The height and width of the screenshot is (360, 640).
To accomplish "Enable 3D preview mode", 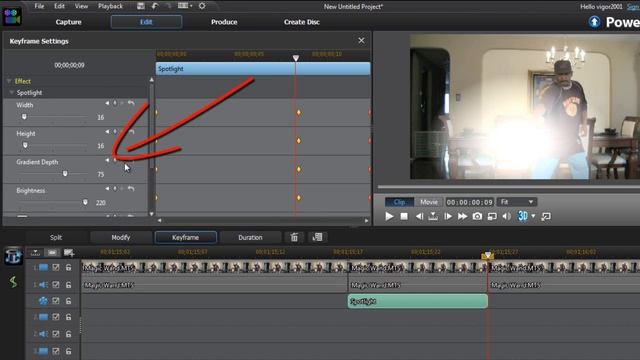I will tap(522, 216).
